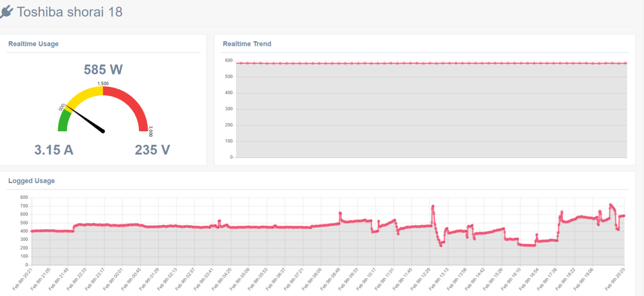Click the 3,000 label on the gauge
This screenshot has height=296, width=644.
coord(150,131)
